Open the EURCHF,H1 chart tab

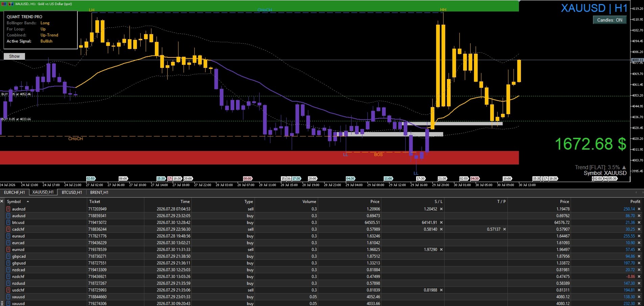(x=14, y=193)
